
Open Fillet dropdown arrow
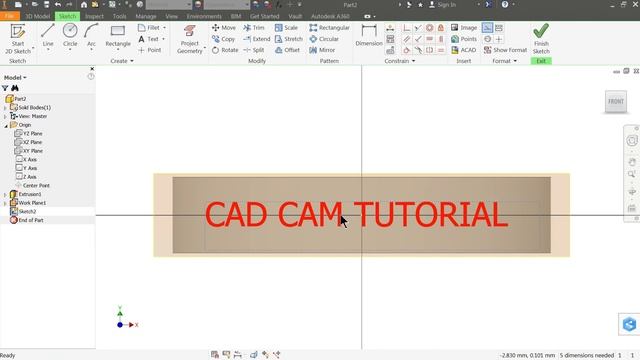click(x=164, y=28)
